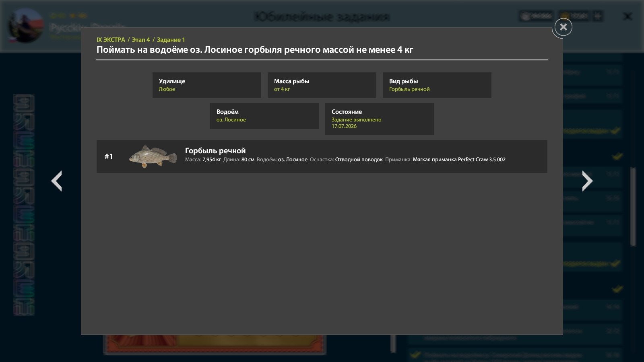Go to next task with right arrow

(x=587, y=181)
